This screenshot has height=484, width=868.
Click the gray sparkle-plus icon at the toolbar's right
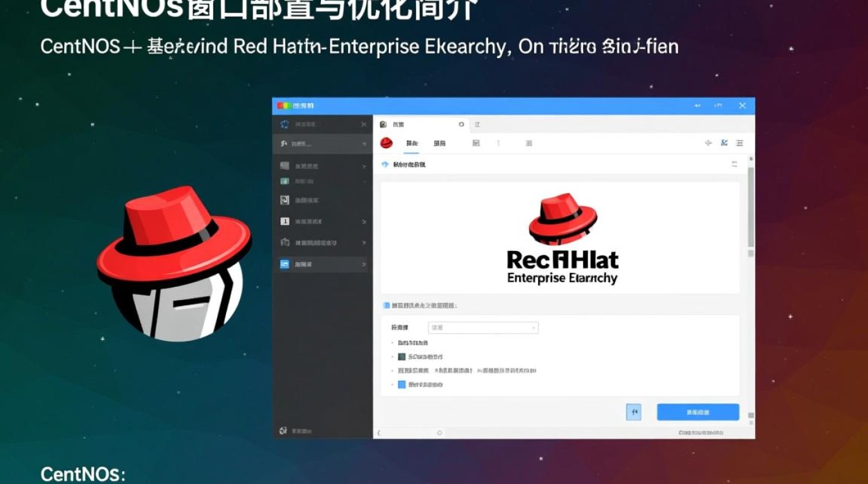click(x=708, y=143)
